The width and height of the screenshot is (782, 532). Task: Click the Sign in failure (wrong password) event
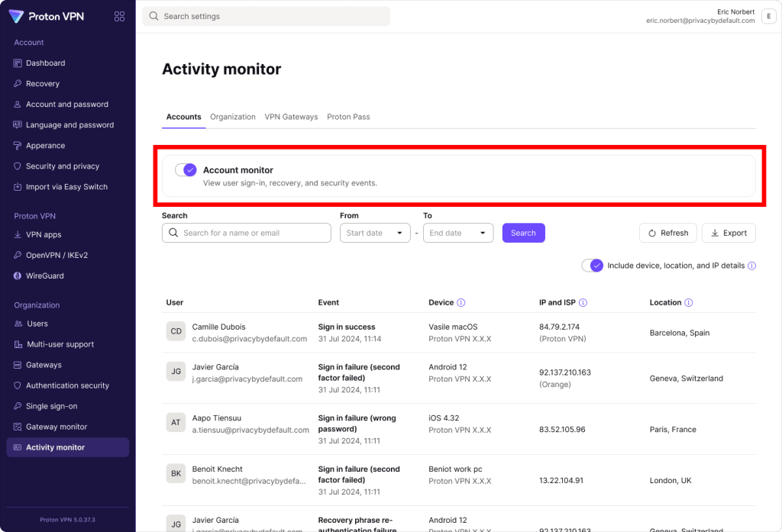coord(357,424)
